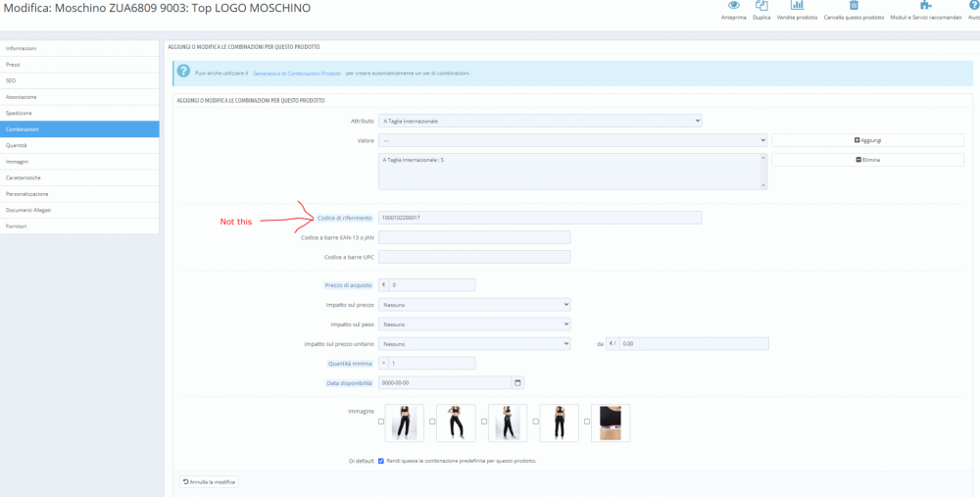Tick the checkbox beside the third product image

pyautogui.click(x=484, y=422)
